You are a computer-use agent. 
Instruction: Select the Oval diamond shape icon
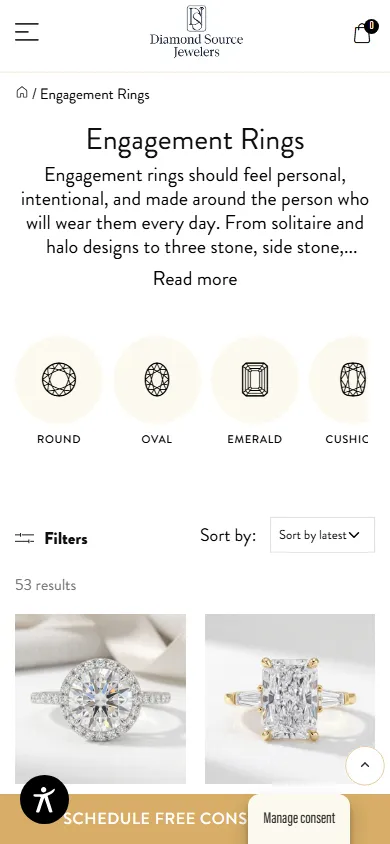point(157,379)
